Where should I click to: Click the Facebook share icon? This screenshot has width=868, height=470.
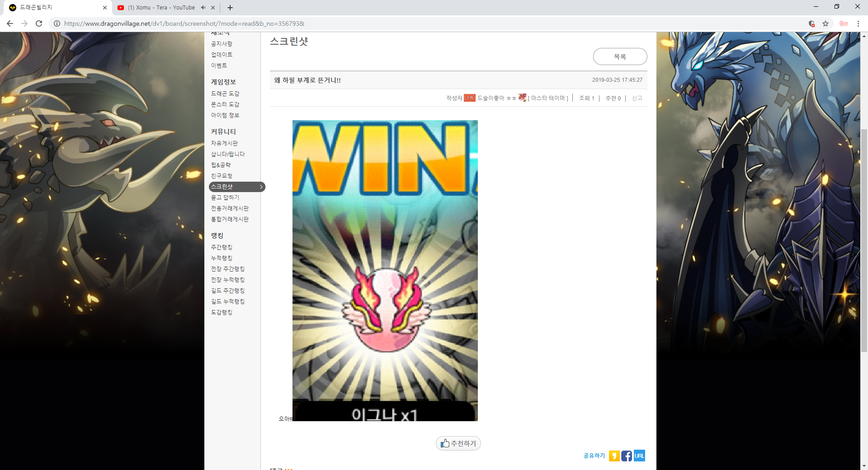(626, 456)
